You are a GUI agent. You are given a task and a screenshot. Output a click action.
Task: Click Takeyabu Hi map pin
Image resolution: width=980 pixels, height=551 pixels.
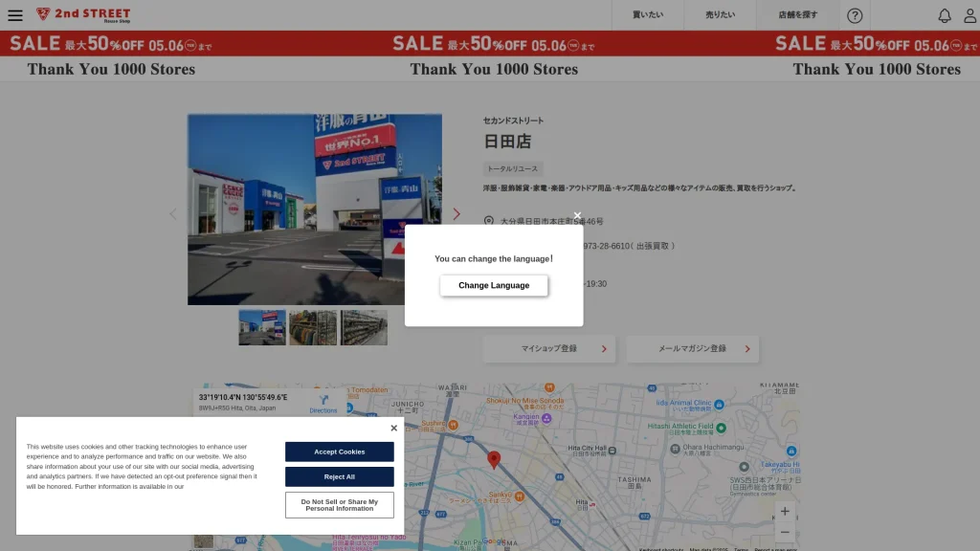point(791,451)
